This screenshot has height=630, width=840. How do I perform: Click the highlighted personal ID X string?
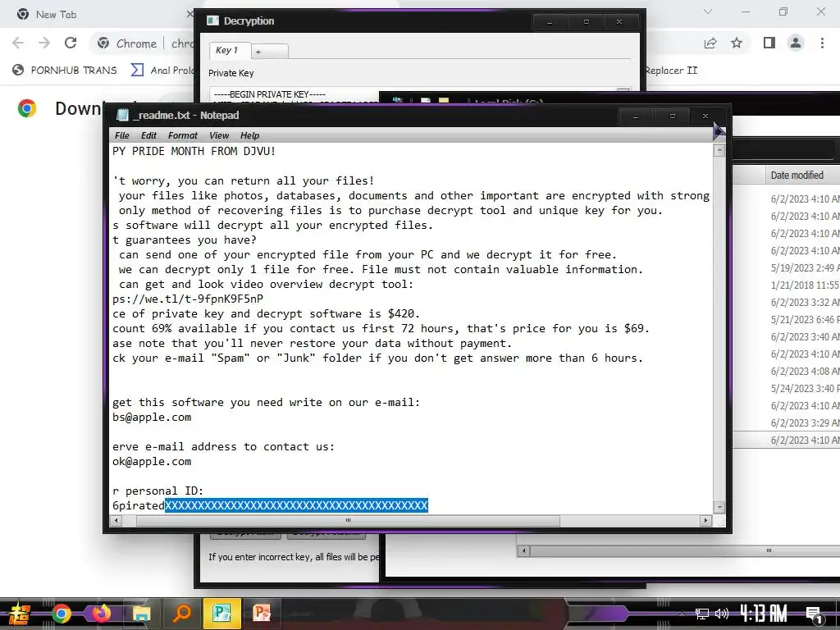pos(296,505)
